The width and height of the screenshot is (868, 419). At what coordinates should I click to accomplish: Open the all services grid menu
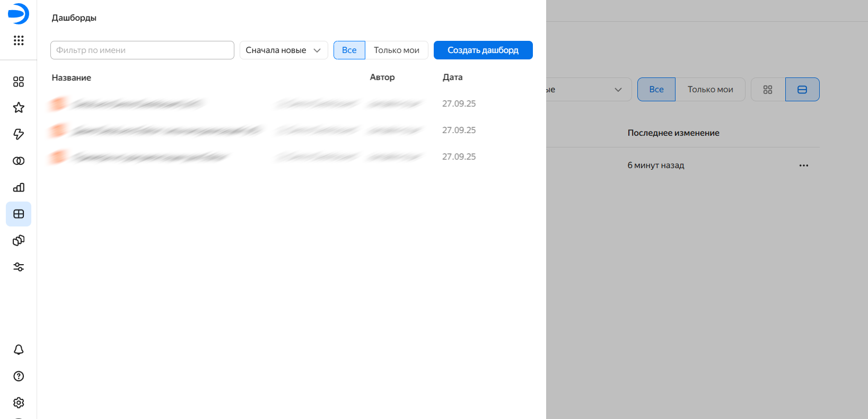(19, 40)
